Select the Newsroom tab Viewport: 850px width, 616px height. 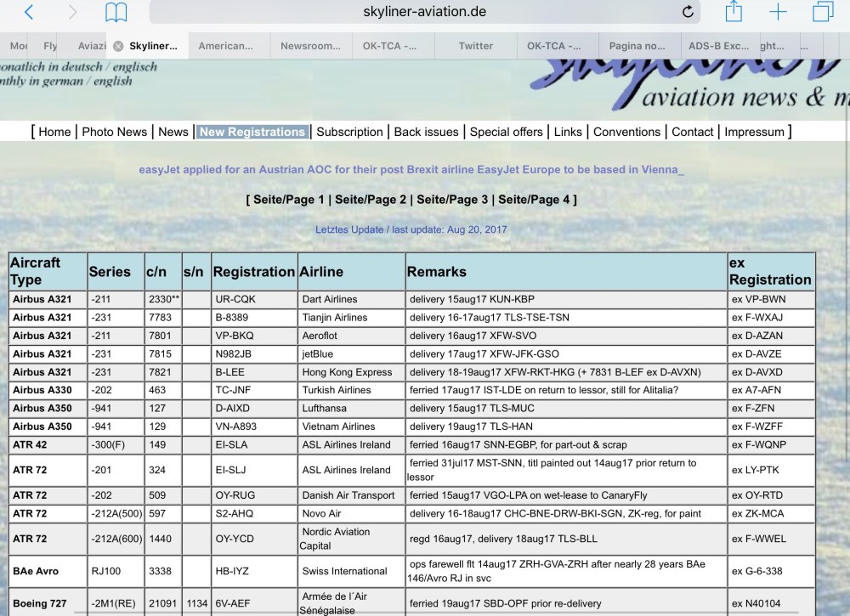point(310,46)
